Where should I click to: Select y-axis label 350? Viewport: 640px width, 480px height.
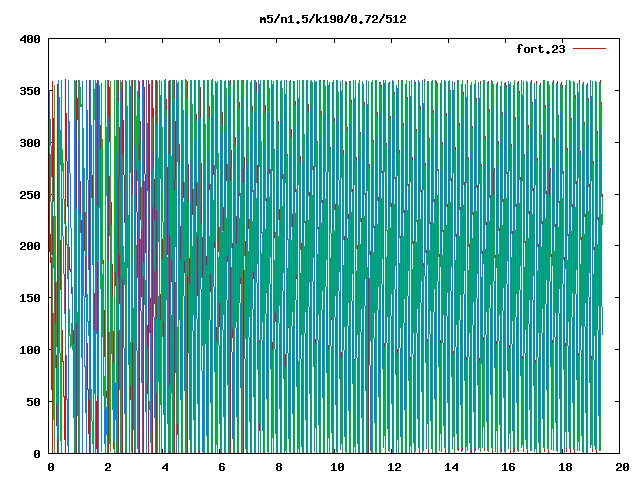pos(30,91)
